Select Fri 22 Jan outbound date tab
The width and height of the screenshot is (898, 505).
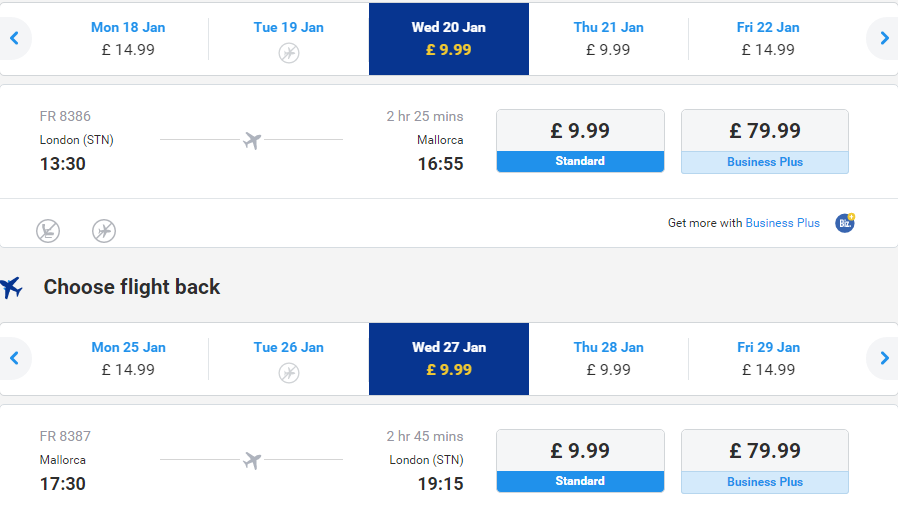pos(768,38)
